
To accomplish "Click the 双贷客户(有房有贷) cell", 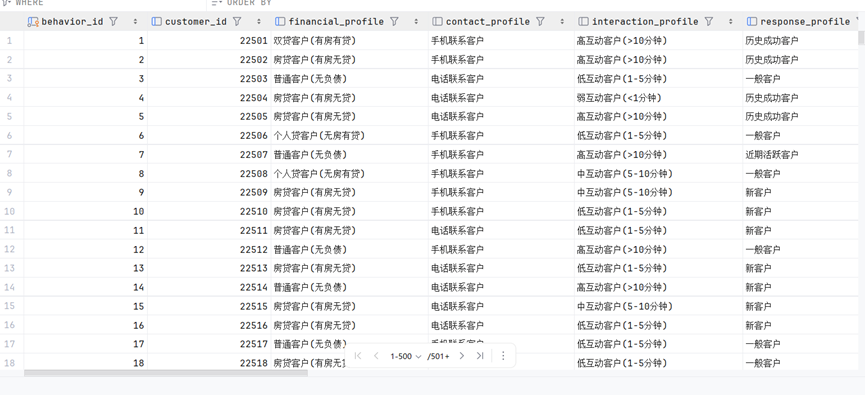I will [349, 41].
